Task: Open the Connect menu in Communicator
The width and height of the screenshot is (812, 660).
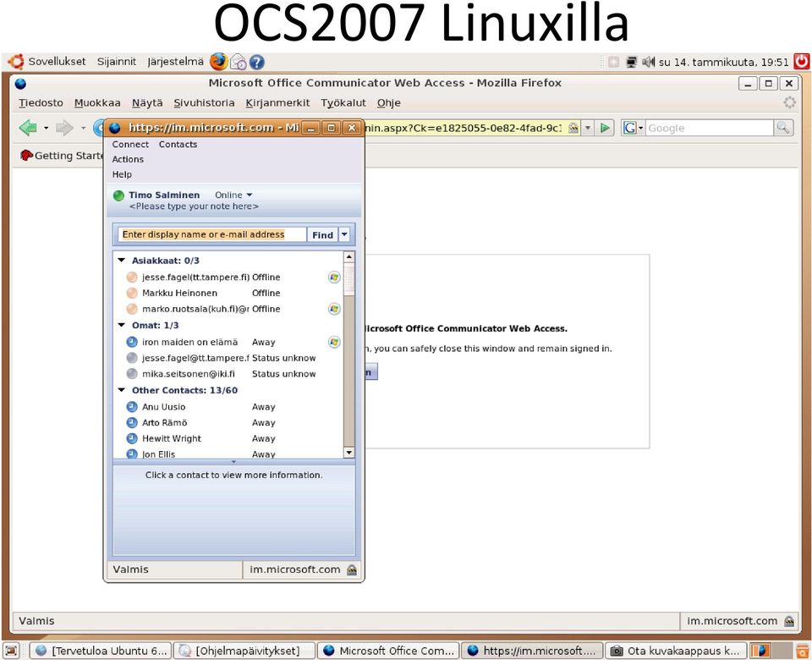Action: pos(130,145)
